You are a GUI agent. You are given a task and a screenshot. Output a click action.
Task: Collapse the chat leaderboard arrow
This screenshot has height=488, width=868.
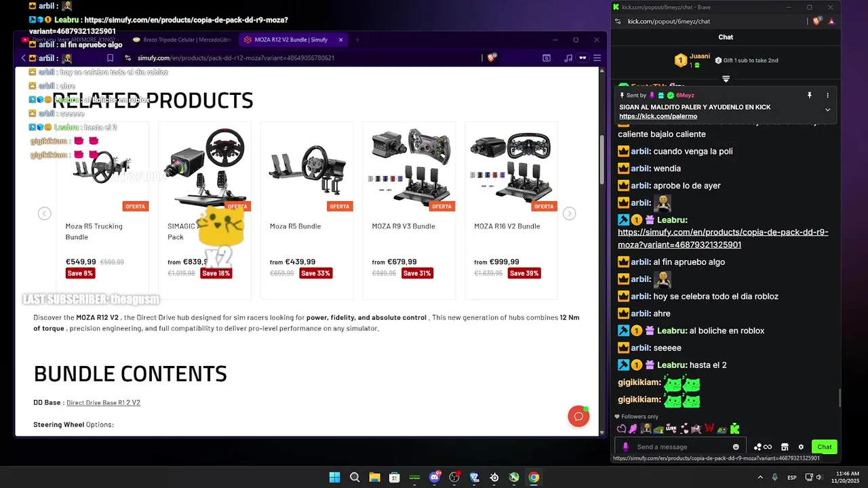click(x=726, y=79)
